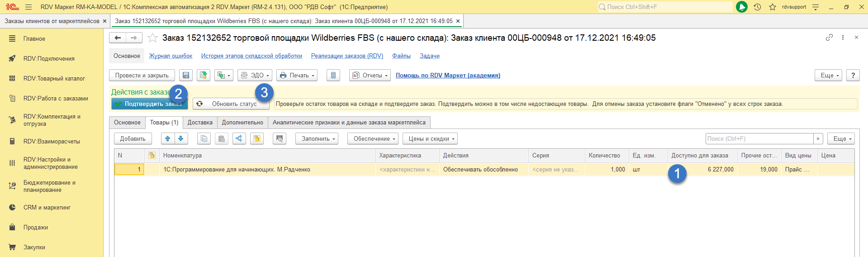Screen dimensions: 868x257
Task: Open the top toolbar Еще menu
Action: (x=829, y=76)
